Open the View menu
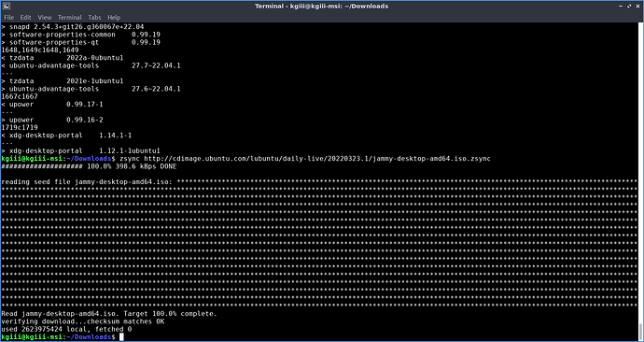The height and width of the screenshot is (342, 644). click(x=45, y=17)
